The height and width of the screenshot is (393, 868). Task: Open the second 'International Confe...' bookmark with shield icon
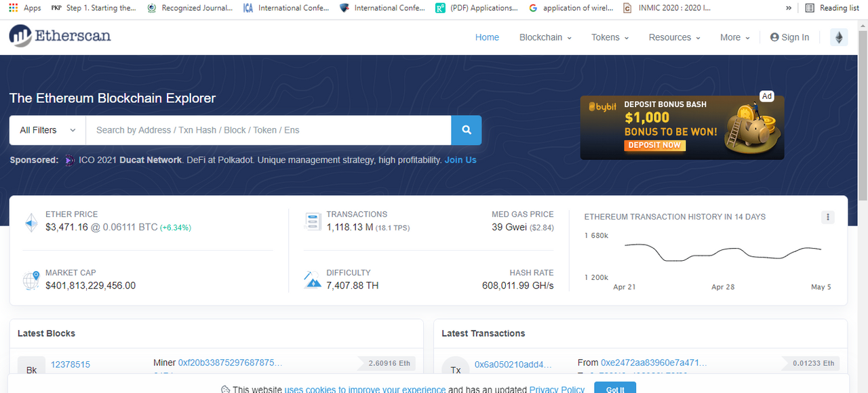coord(382,8)
